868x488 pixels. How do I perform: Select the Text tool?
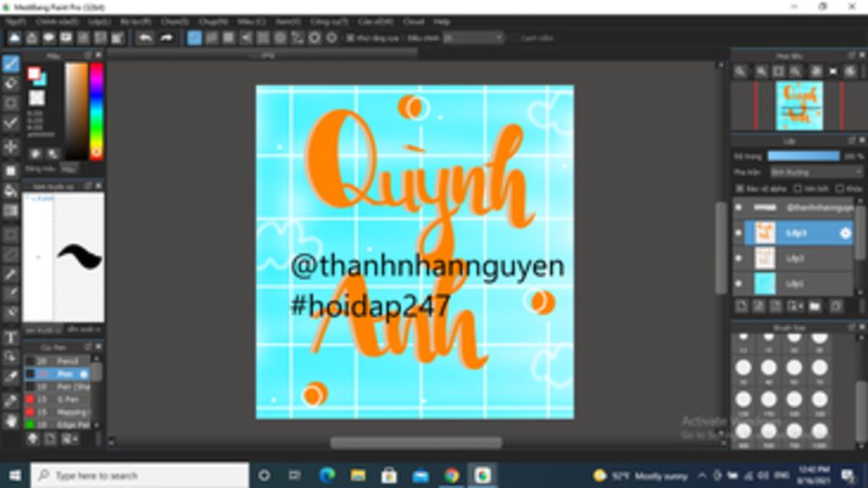pos(10,338)
